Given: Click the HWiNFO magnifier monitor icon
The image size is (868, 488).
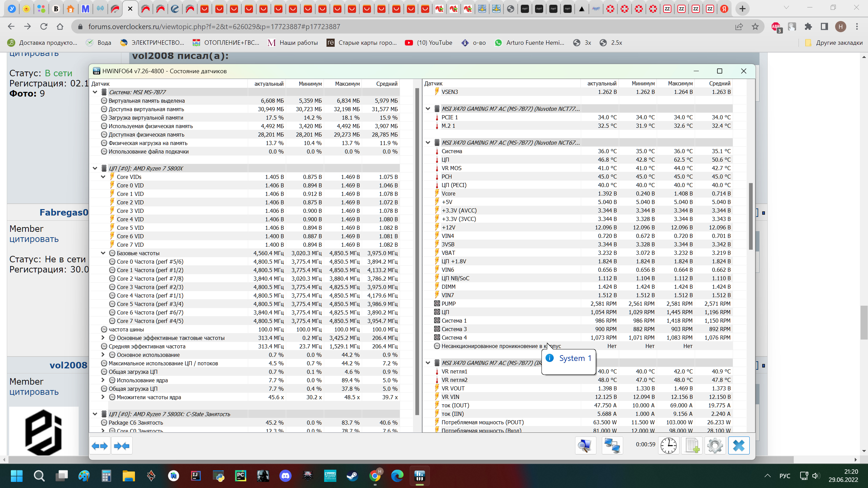Looking at the screenshot, I should 585,445.
